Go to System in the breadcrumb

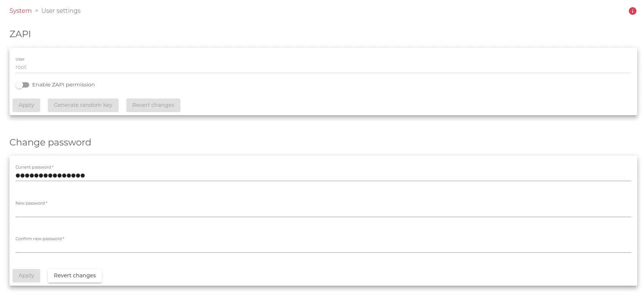(20, 11)
